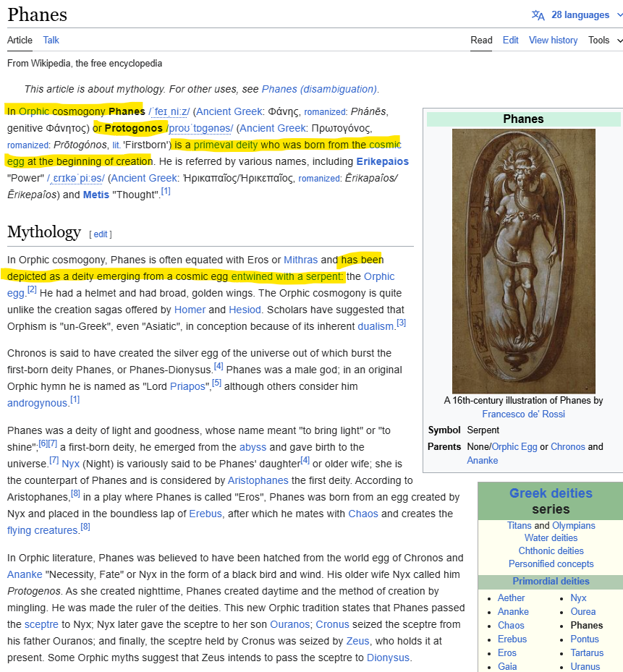This screenshot has width=623, height=672.
Task: Open the Edit tab
Action: pos(510,41)
